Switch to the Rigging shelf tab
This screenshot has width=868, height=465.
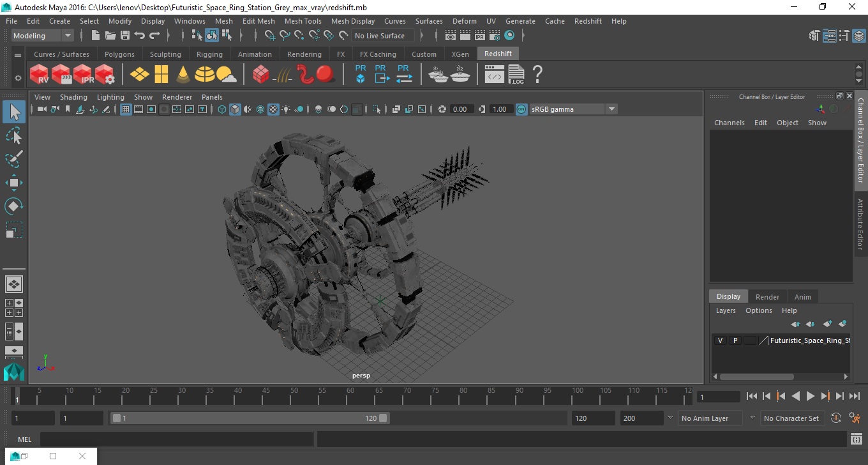pos(209,54)
